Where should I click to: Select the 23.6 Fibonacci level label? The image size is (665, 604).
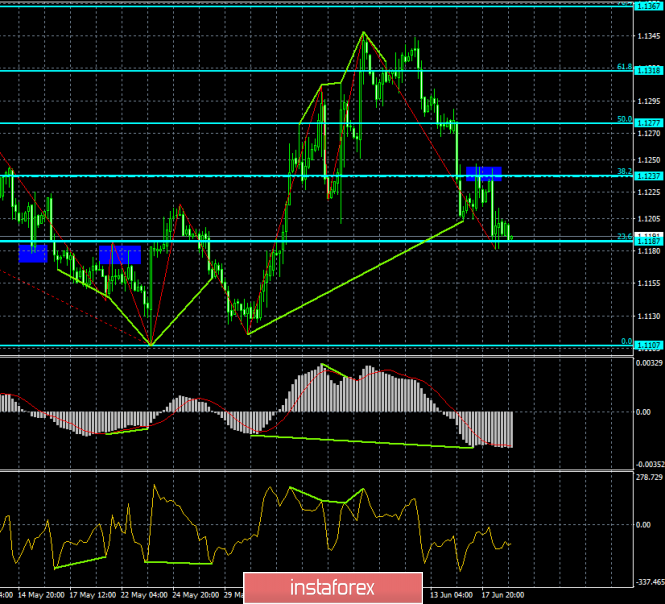(x=624, y=236)
